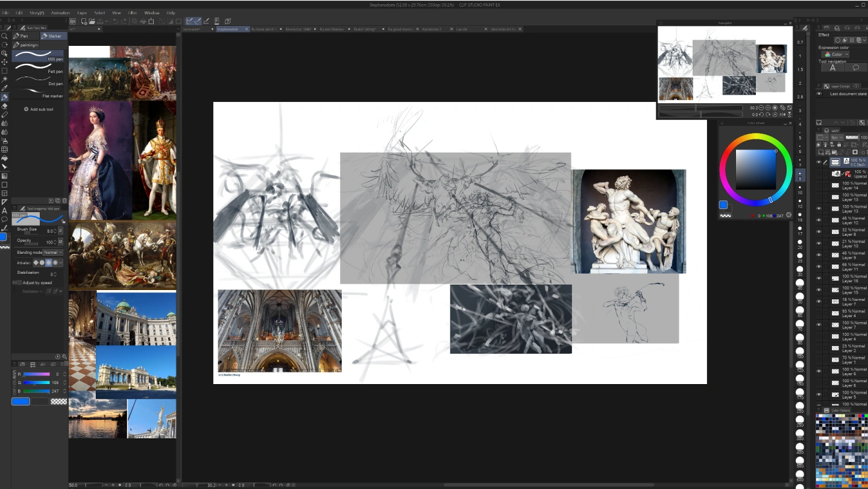Open the Layer menu
Image resolution: width=868 pixels, height=489 pixels.
tap(82, 13)
